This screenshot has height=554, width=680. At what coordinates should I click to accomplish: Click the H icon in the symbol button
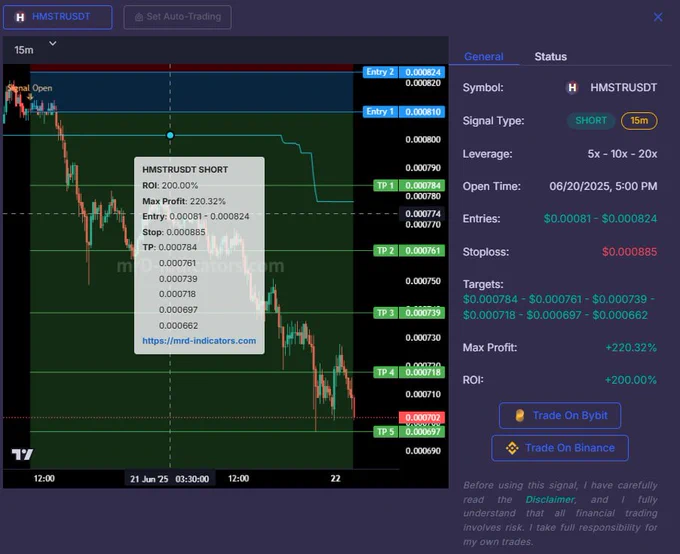point(20,17)
